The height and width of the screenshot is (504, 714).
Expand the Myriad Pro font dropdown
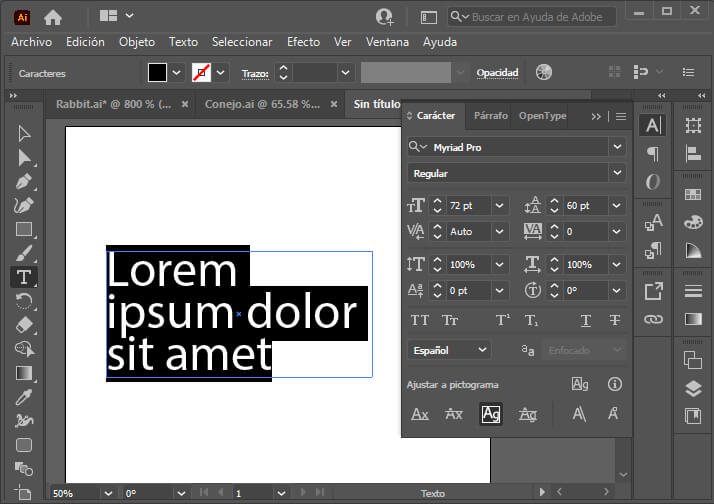617,147
